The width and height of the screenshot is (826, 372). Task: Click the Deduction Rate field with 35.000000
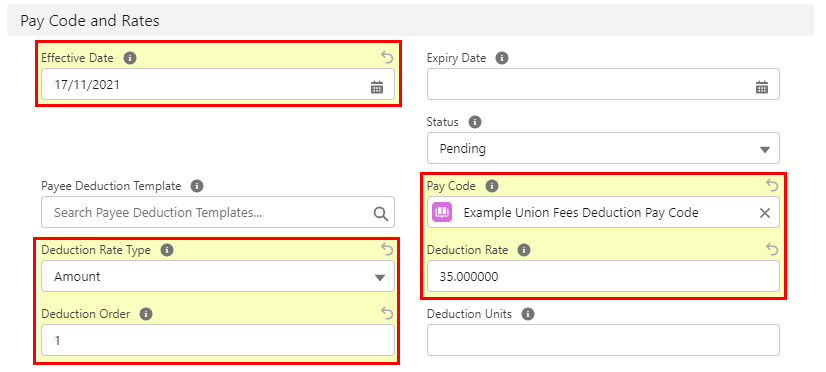603,277
